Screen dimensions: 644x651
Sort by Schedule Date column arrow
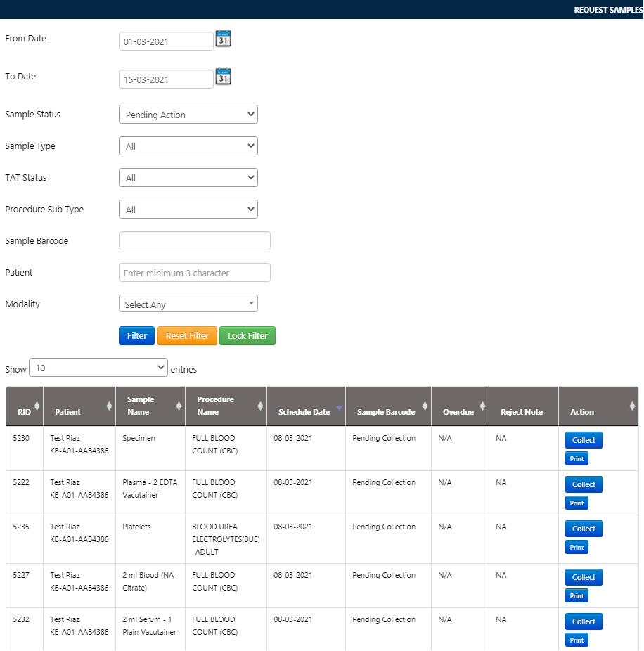click(339, 408)
